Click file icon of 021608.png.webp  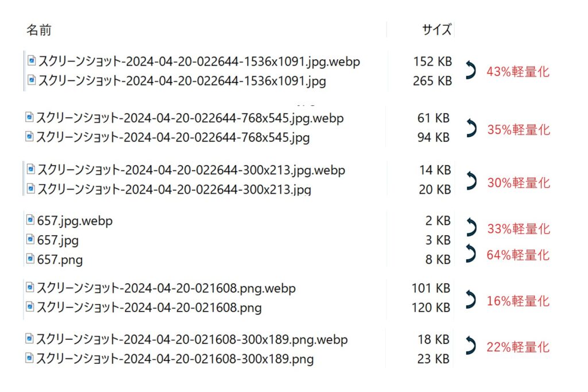tap(30, 287)
